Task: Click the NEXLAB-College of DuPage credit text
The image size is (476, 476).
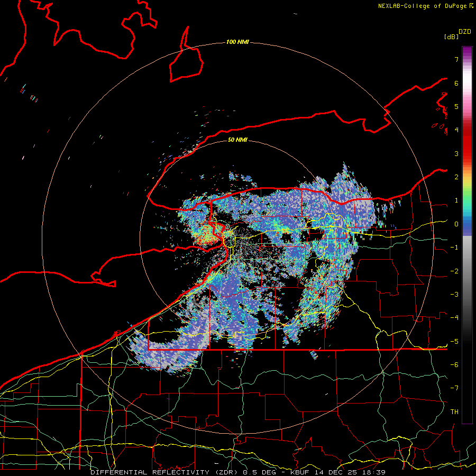Action: (423, 6)
